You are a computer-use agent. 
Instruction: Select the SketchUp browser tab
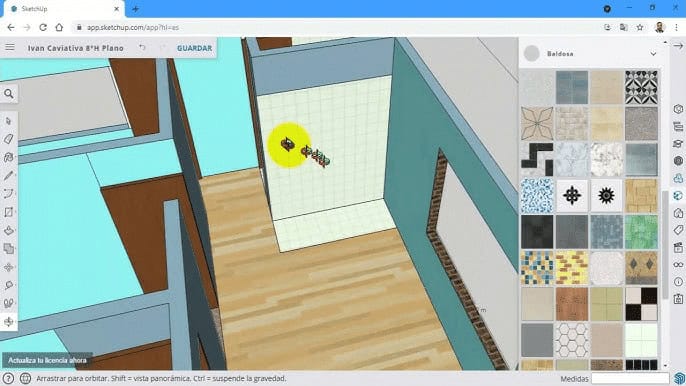coord(64,9)
